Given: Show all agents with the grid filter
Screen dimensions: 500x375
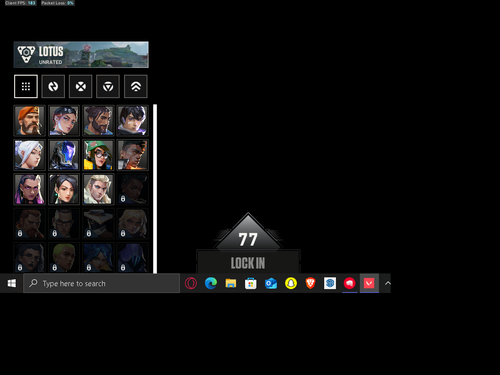Looking at the screenshot, I should tap(26, 86).
